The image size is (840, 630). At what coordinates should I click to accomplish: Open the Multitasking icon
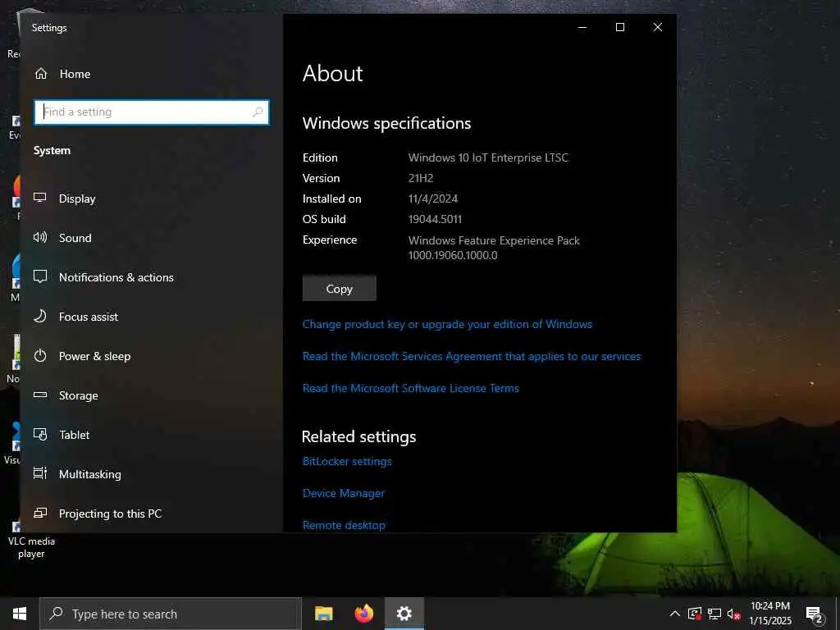tap(40, 473)
